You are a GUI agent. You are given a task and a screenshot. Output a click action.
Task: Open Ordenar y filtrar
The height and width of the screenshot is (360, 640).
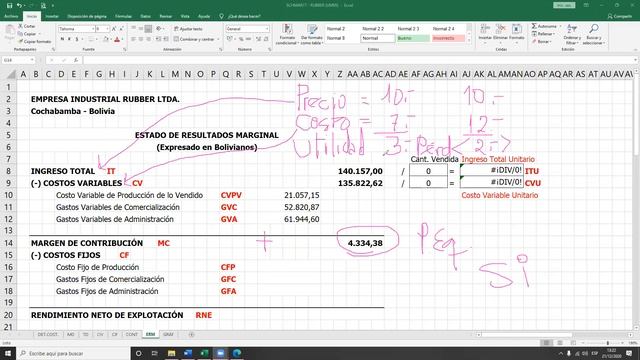572,34
